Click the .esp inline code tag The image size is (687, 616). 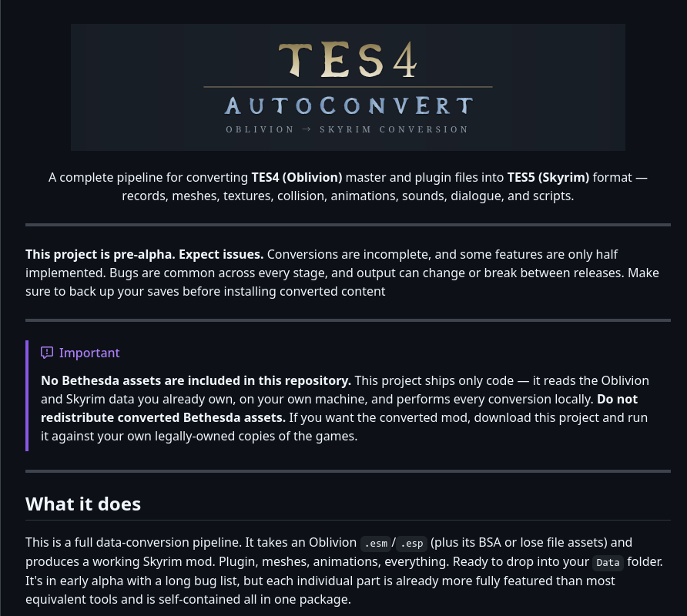[411, 544]
